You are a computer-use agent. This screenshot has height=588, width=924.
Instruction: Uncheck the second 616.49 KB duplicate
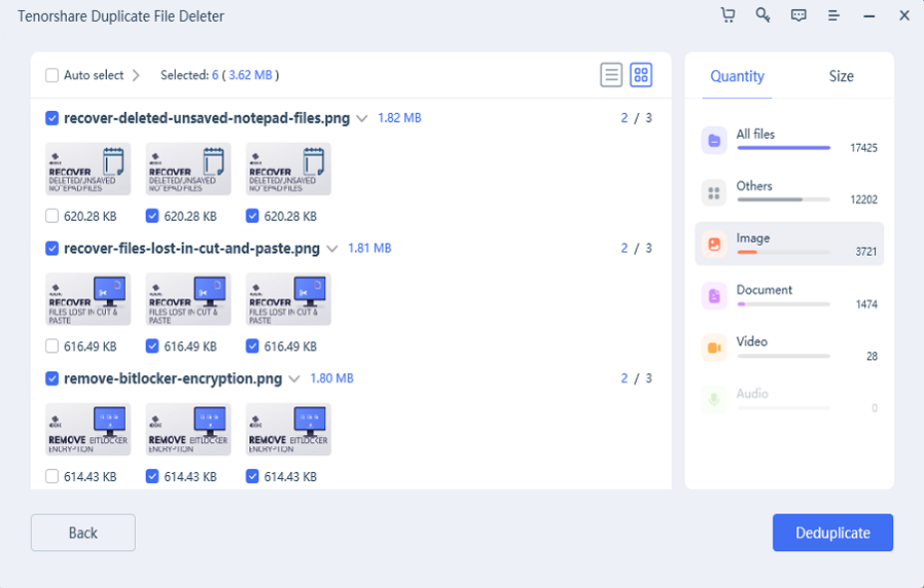(152, 346)
